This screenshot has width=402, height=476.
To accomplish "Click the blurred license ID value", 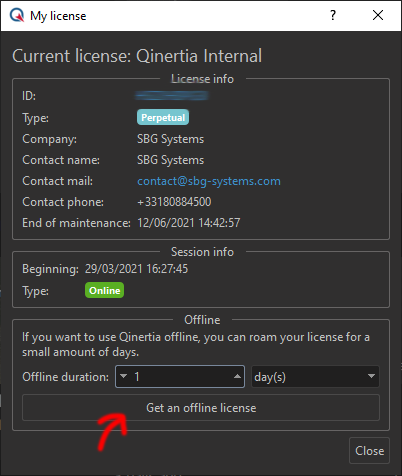I will tap(172, 96).
